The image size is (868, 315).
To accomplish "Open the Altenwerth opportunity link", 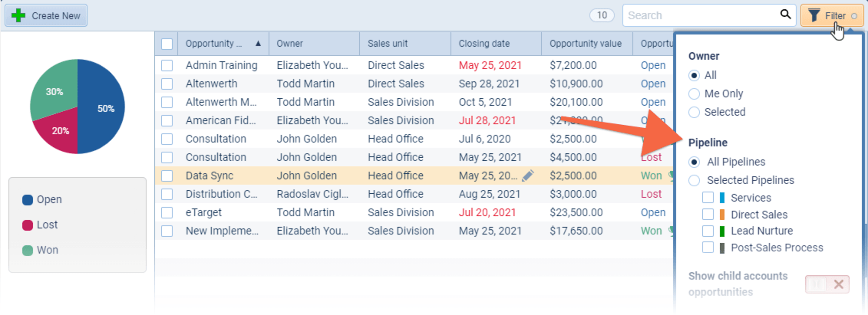I will [x=212, y=84].
